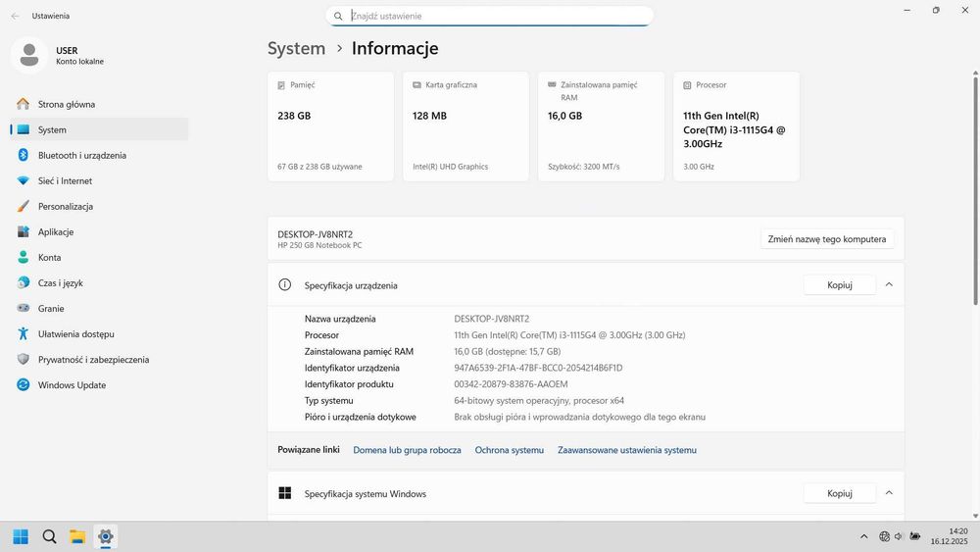
Task: Click the Granie controller icon
Action: (24, 308)
